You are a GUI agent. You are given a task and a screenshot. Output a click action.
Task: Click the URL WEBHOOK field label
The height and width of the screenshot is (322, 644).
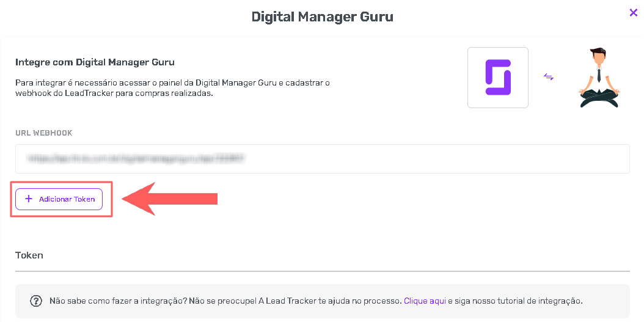44,133
